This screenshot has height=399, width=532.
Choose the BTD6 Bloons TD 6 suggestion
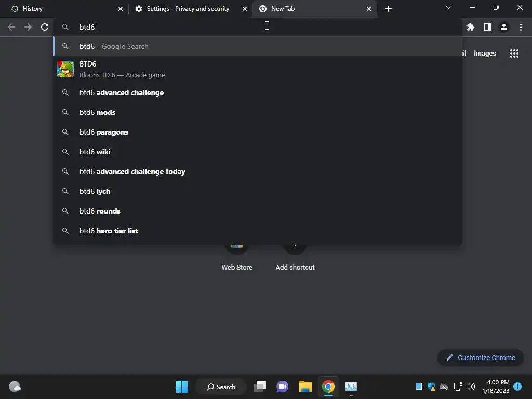point(258,69)
